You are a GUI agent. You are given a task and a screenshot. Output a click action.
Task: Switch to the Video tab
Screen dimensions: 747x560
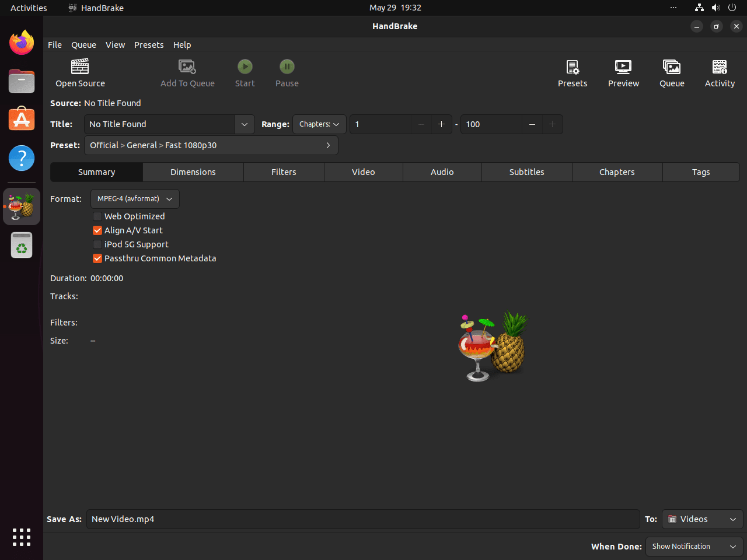tap(364, 172)
